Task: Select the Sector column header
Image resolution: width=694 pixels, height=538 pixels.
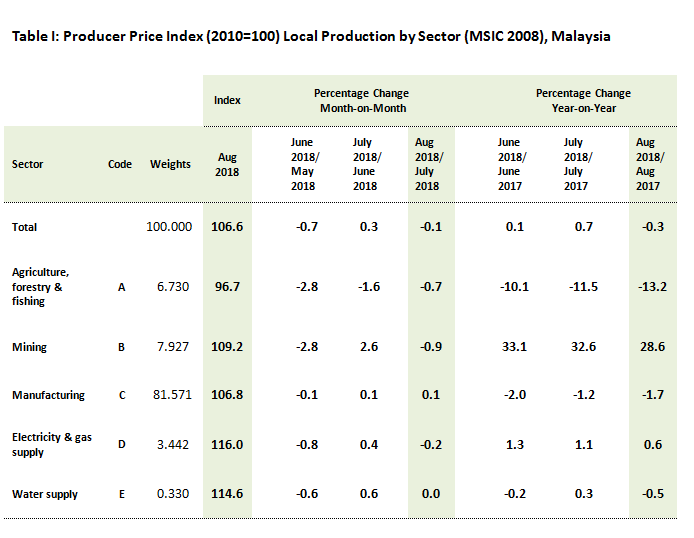Action: [x=28, y=164]
